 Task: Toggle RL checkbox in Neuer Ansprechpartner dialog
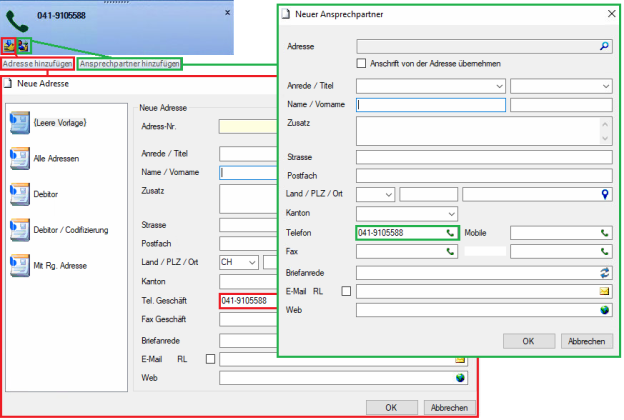click(346, 291)
